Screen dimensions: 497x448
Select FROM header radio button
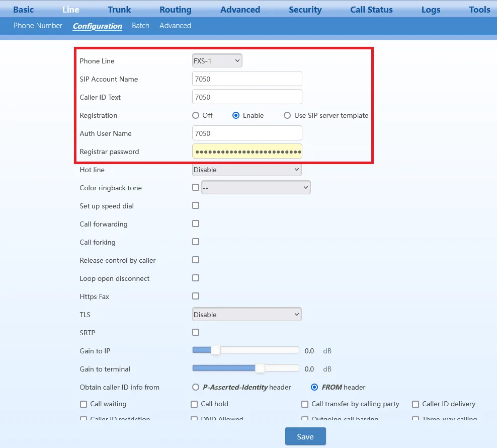click(314, 387)
